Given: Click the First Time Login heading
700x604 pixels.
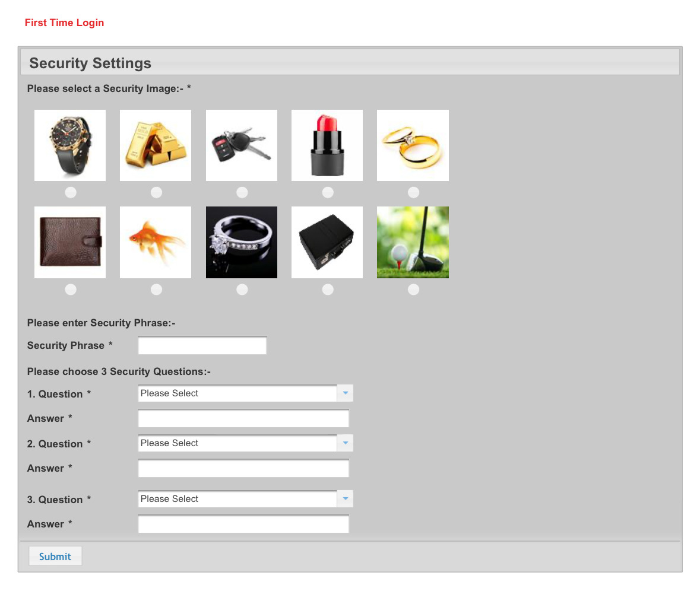Looking at the screenshot, I should [64, 23].
